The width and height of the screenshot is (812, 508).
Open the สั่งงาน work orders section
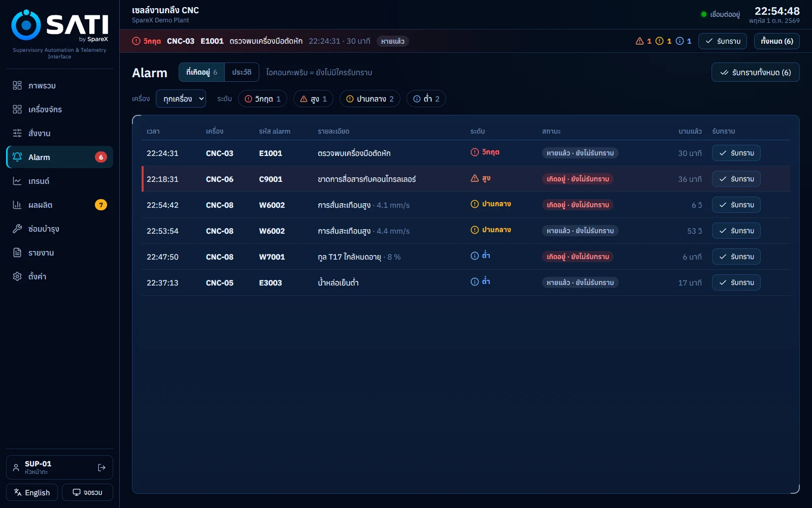click(x=59, y=133)
